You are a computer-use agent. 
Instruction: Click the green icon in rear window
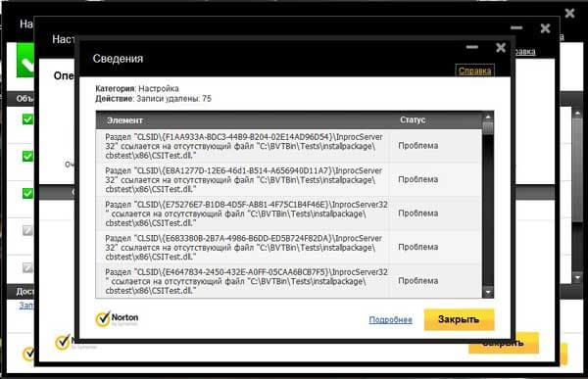25,60
